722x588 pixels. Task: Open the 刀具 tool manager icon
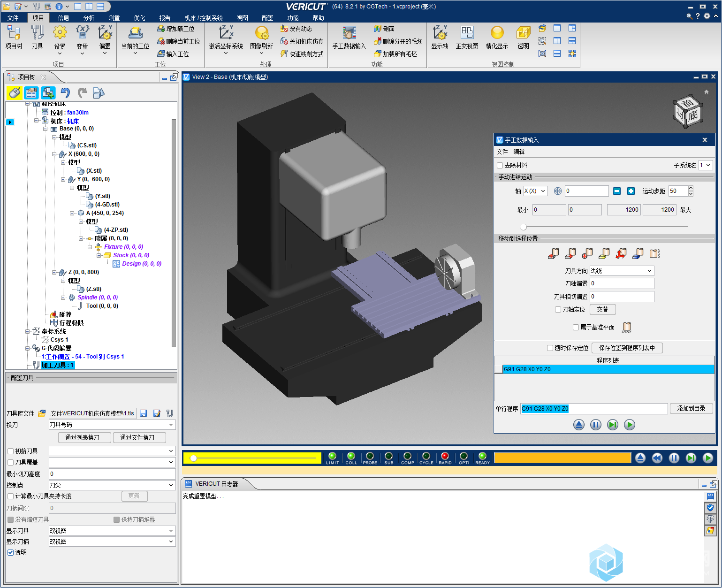point(38,37)
